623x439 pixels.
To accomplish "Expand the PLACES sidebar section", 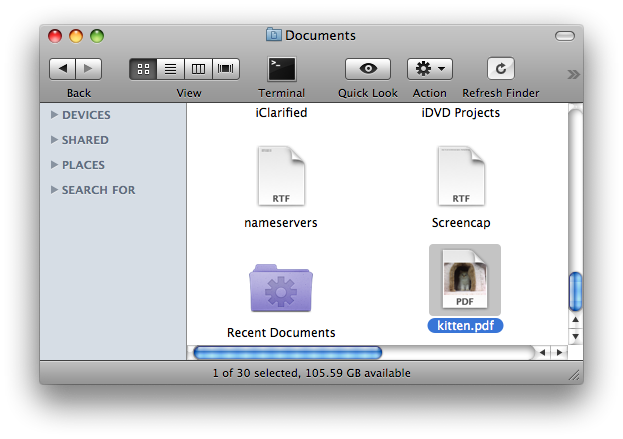I will pyautogui.click(x=54, y=164).
